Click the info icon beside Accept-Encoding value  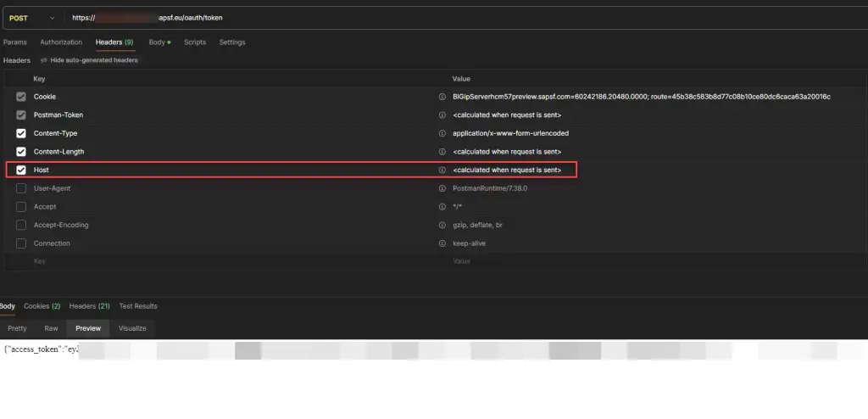click(x=442, y=225)
